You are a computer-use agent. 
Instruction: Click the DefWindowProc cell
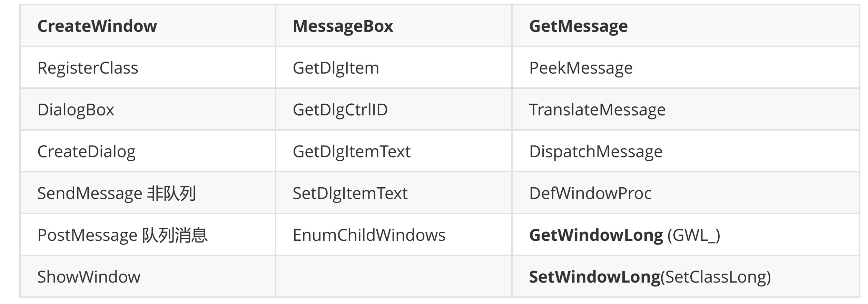click(x=590, y=193)
